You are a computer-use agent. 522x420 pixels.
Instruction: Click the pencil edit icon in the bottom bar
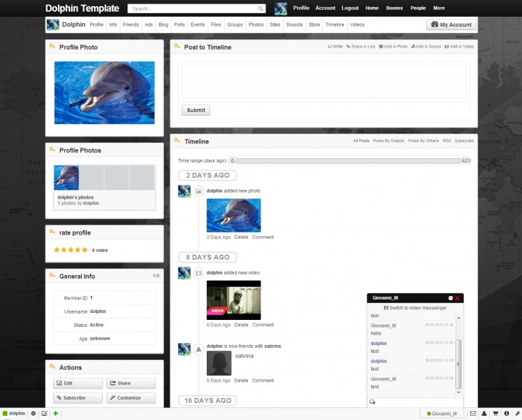(x=44, y=413)
